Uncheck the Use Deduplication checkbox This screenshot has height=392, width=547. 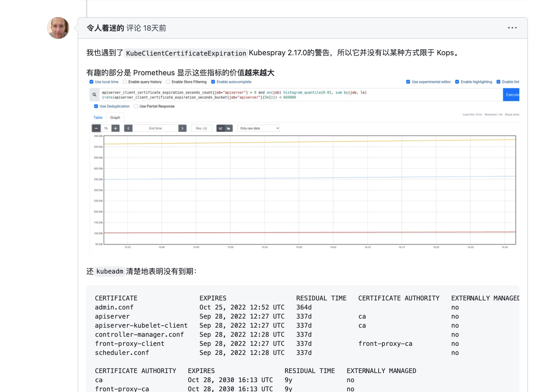(96, 106)
